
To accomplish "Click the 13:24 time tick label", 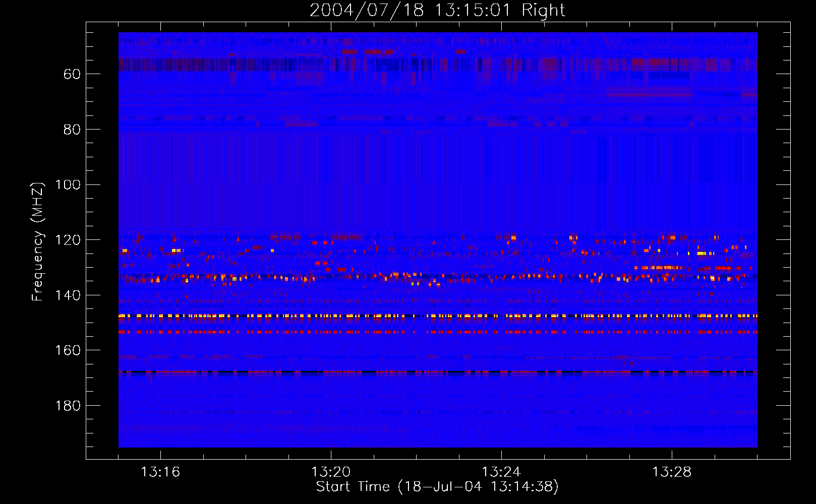I will tap(501, 472).
